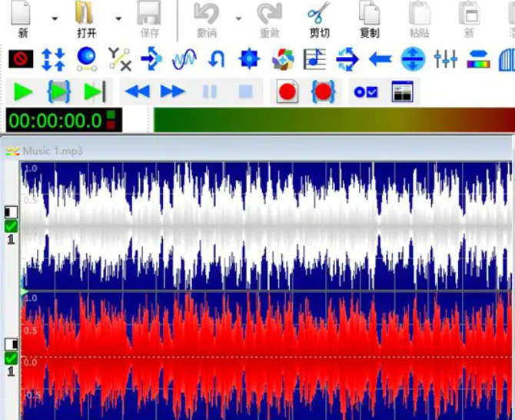Click the 重做 redo button
The image size is (515, 420).
270,19
